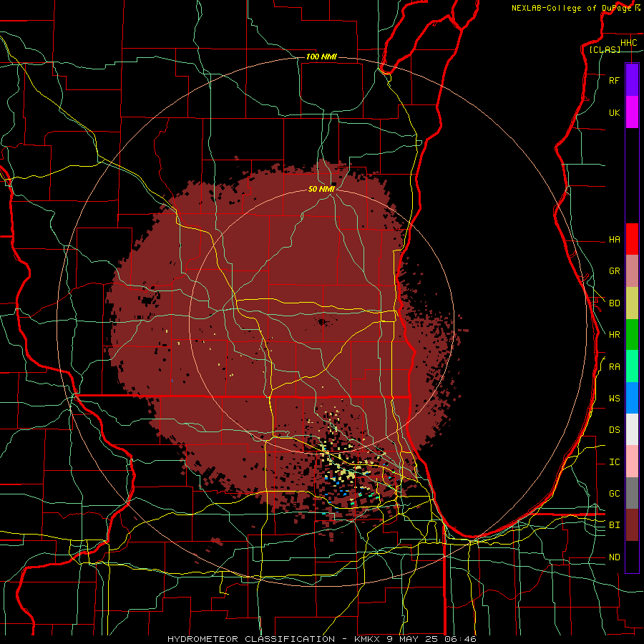Click the GR legend label
644x644 pixels.
[614, 271]
